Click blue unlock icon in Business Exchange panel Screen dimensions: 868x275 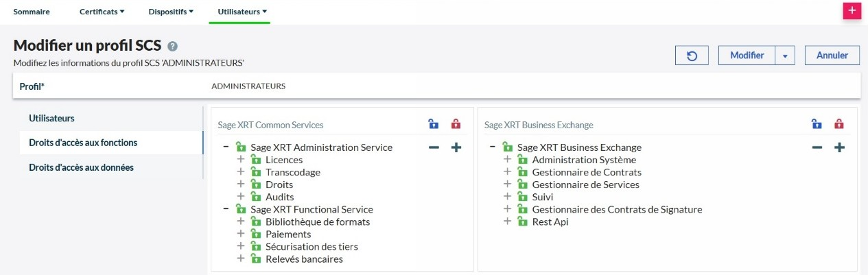[x=816, y=124]
